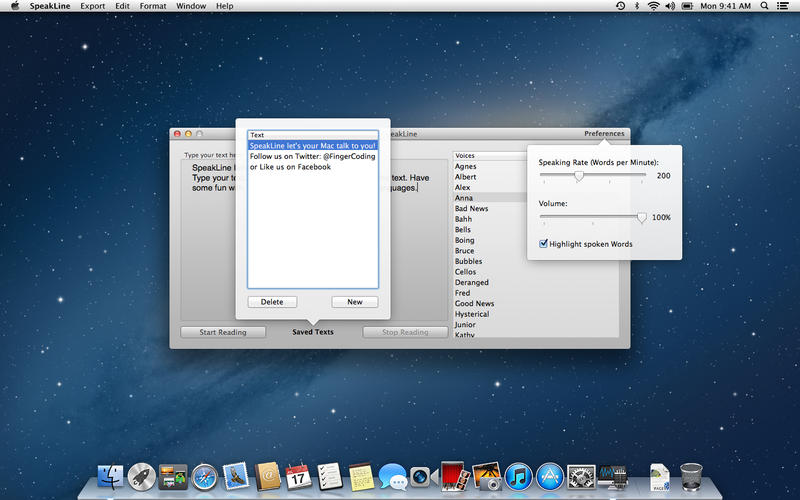
Task: Open Mail stamp icon in dock
Action: [x=236, y=477]
